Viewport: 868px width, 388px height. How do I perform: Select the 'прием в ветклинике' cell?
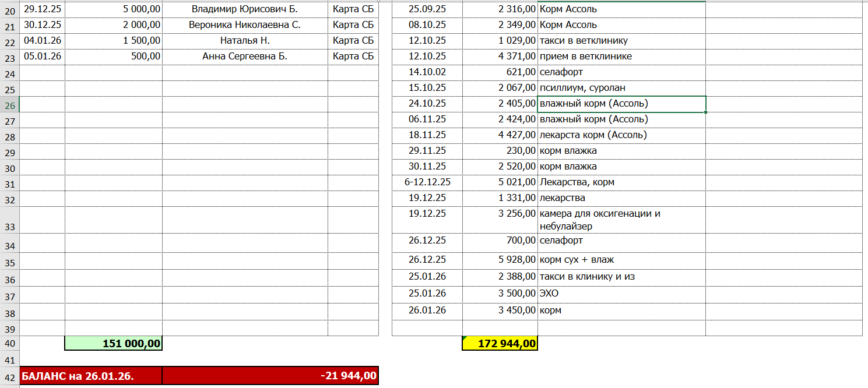coord(621,57)
